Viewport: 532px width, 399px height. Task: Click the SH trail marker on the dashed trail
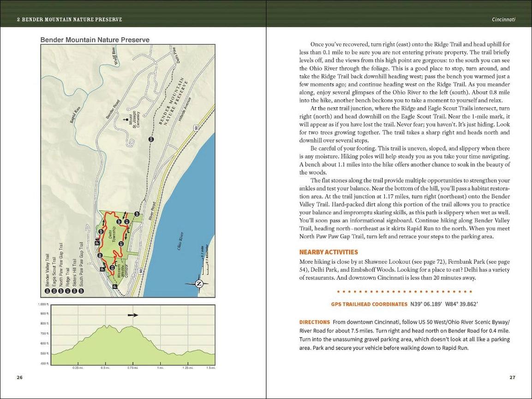coord(150,139)
